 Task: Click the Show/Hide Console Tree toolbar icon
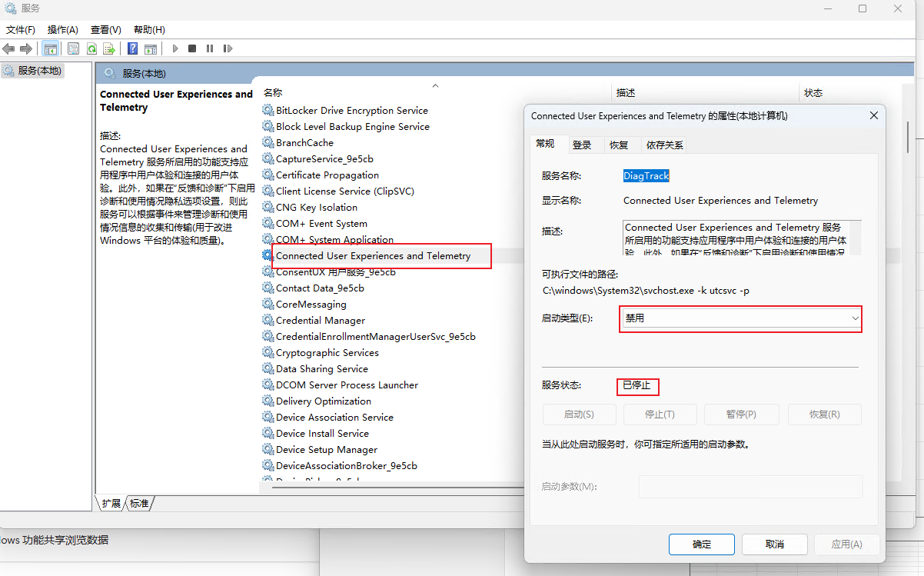[50, 49]
